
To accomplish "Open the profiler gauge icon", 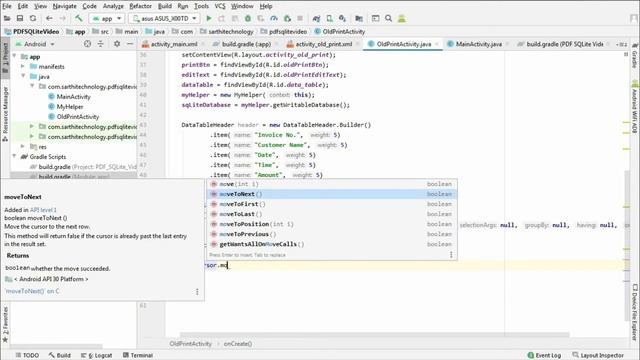I will 274,18.
